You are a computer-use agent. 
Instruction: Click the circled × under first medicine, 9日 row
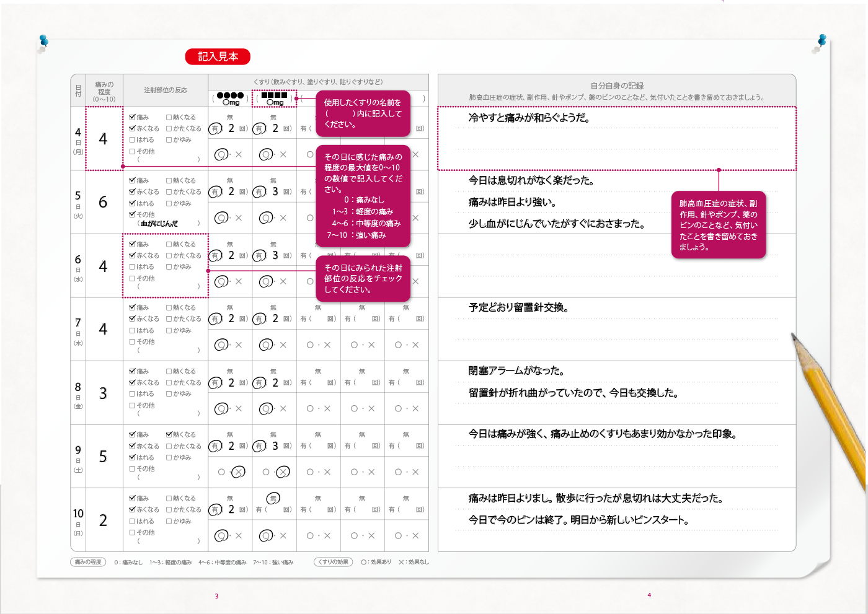(239, 472)
